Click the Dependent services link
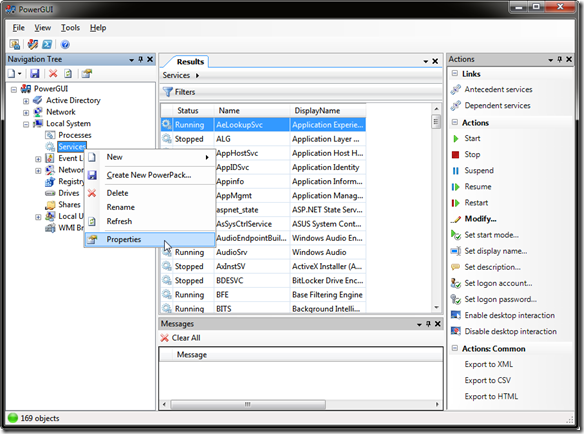Image resolution: width=584 pixels, height=434 pixels. [x=497, y=105]
